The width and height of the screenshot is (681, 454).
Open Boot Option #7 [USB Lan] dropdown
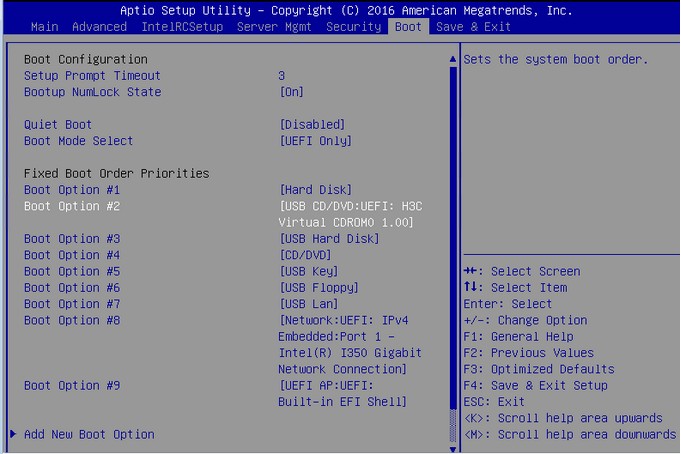(x=309, y=304)
